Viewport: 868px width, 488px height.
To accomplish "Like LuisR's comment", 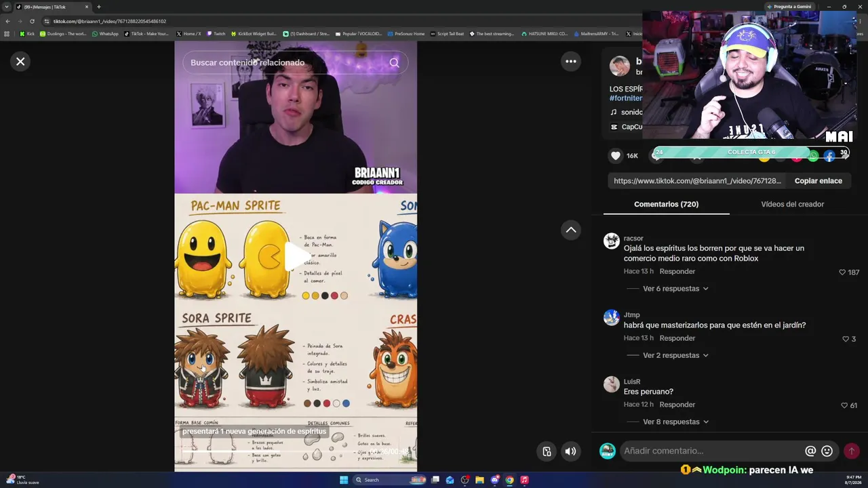I will click(844, 405).
